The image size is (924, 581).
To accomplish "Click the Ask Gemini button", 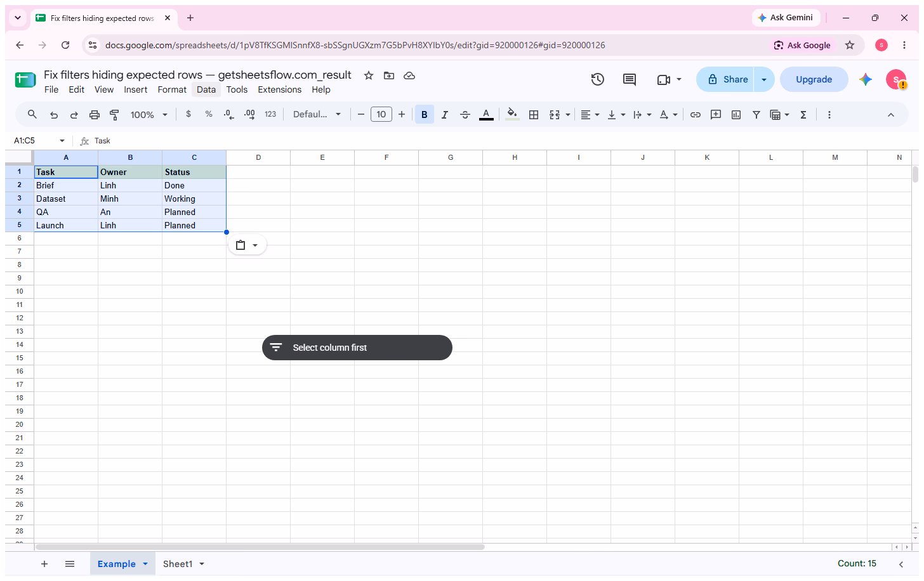I will pyautogui.click(x=786, y=18).
